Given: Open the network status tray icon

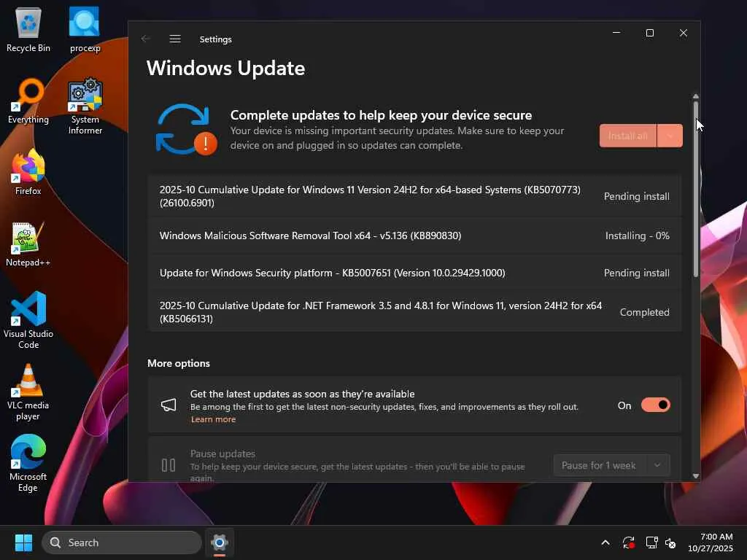Looking at the screenshot, I should [651, 542].
